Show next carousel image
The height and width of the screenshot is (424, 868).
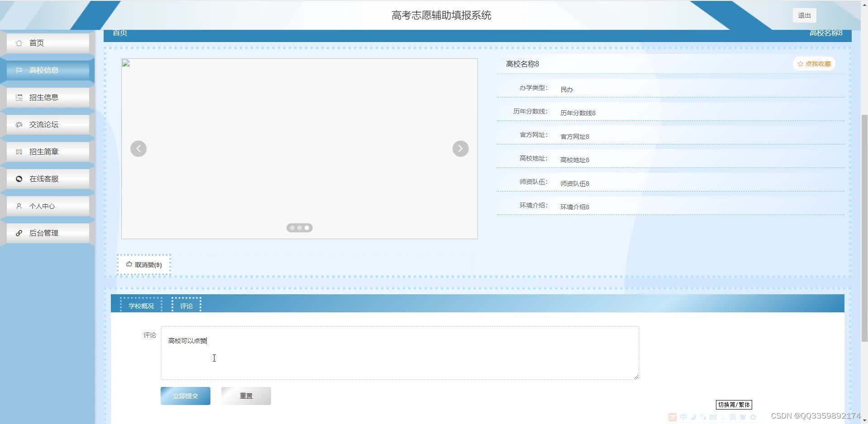click(461, 149)
